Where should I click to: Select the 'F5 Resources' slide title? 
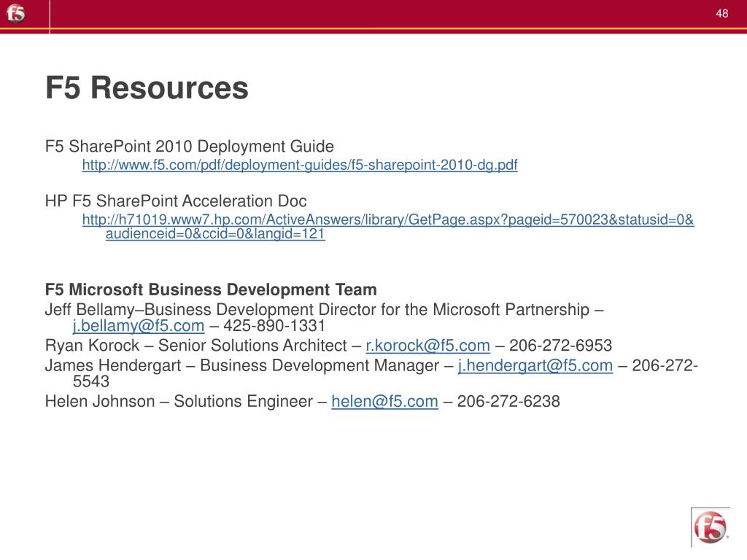(x=147, y=87)
